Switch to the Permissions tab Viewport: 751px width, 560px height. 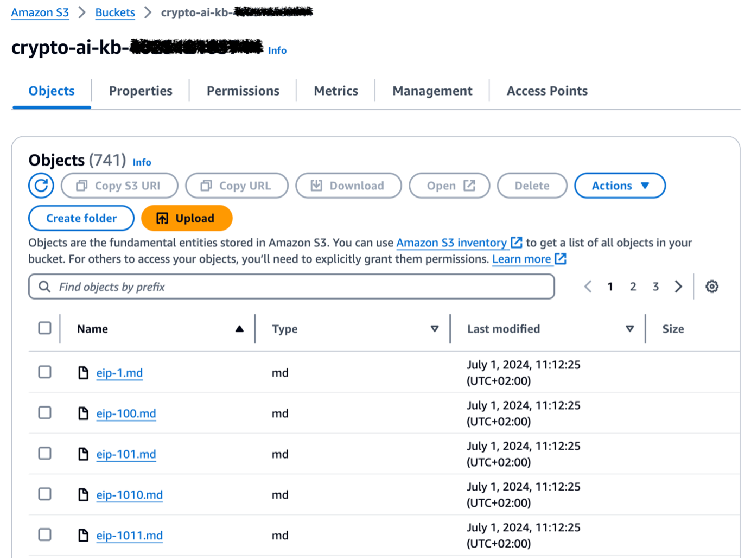(x=243, y=91)
